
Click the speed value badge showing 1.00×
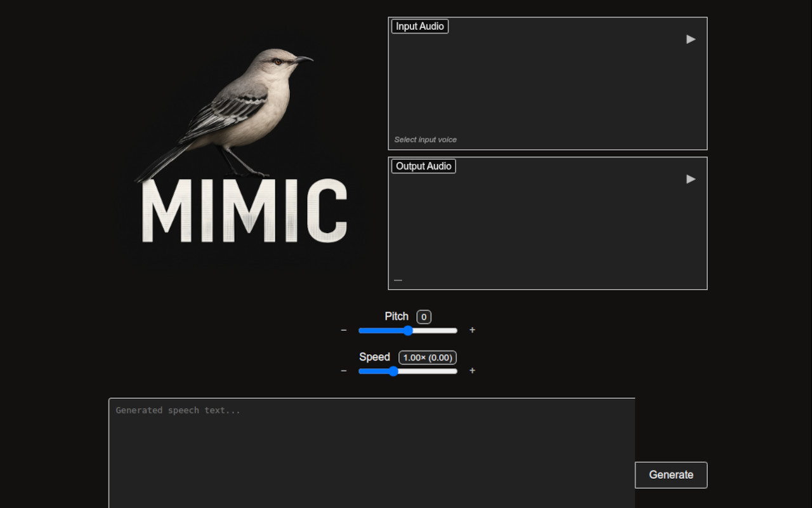point(427,358)
